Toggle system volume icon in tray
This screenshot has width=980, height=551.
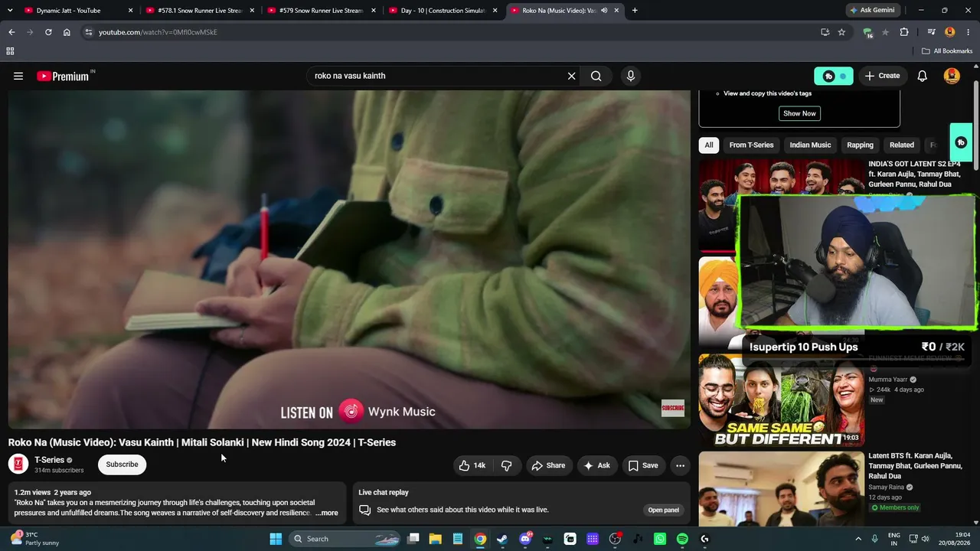(x=924, y=539)
